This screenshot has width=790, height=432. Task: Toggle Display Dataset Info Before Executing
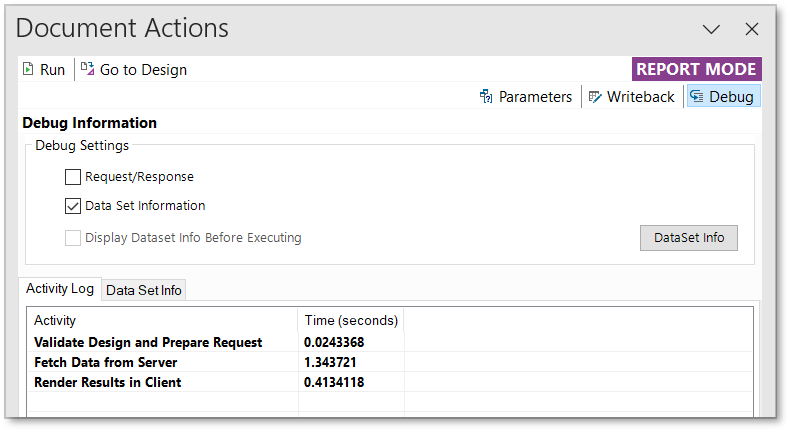coord(73,238)
